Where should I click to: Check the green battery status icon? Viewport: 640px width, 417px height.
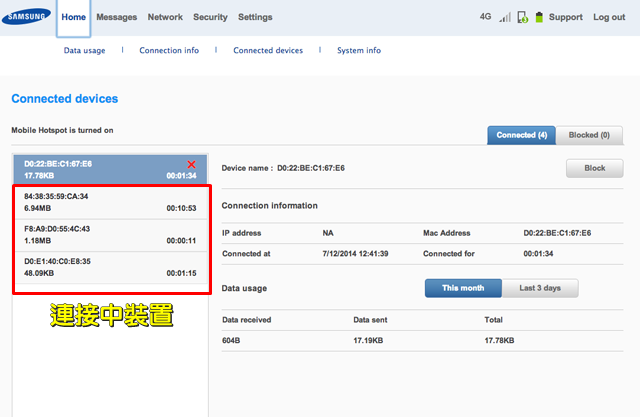[x=539, y=17]
